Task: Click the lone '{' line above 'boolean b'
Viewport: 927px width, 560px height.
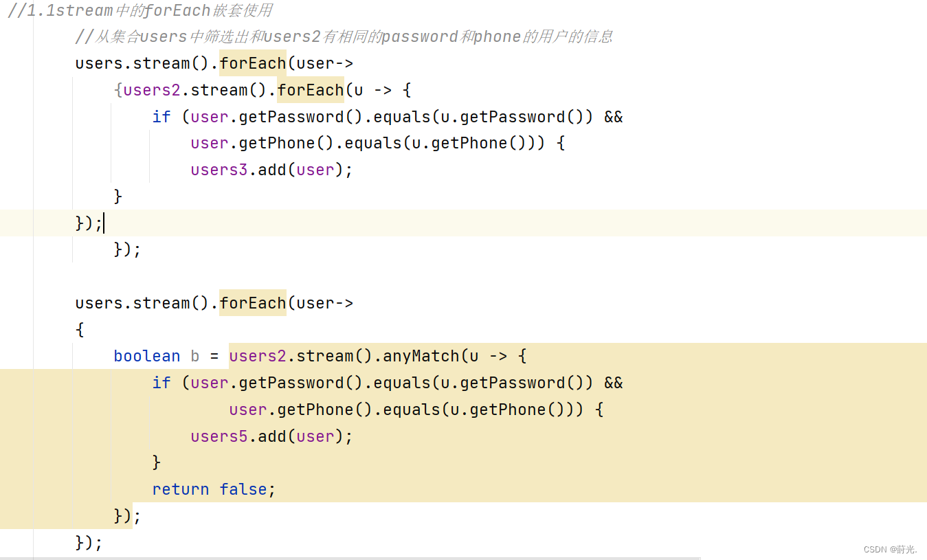Action: click(x=80, y=330)
